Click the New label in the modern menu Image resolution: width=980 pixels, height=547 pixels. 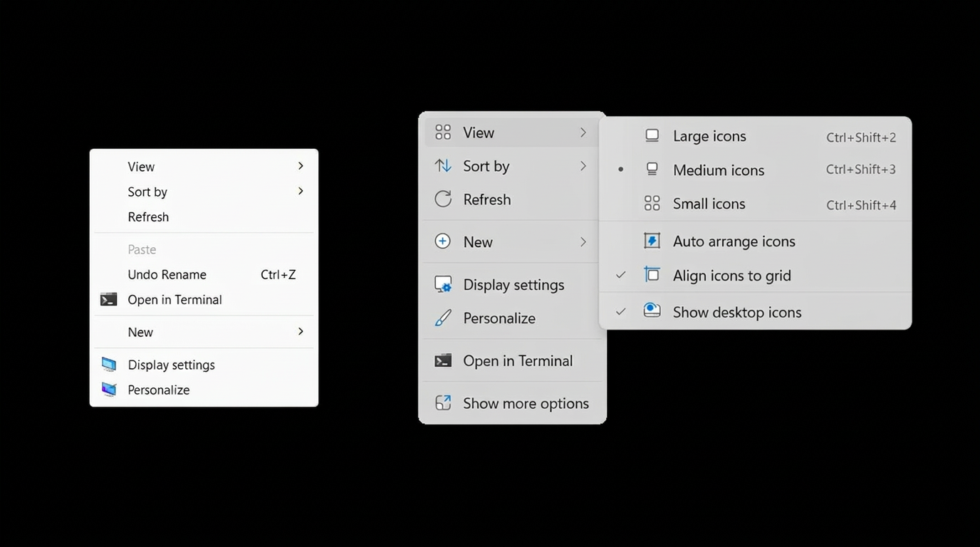[x=478, y=242]
